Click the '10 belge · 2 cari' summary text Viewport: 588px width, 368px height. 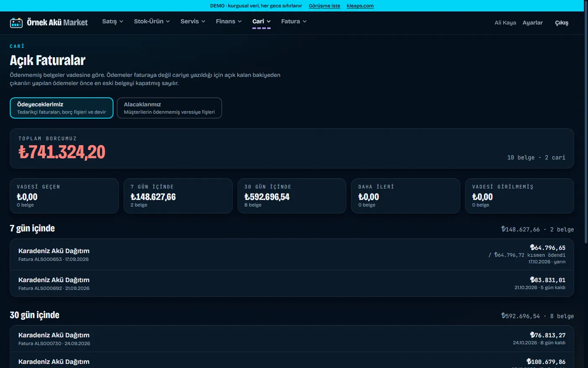(536, 157)
